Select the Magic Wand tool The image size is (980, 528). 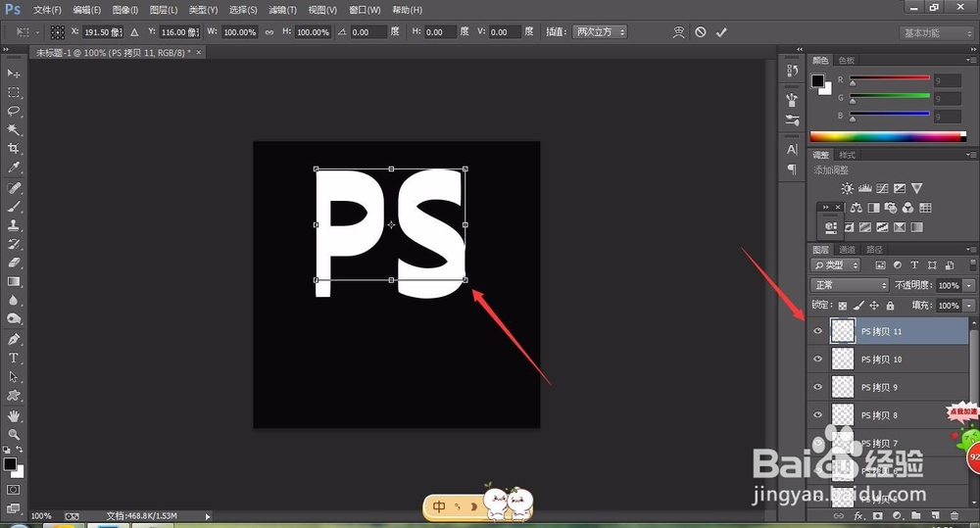point(13,130)
